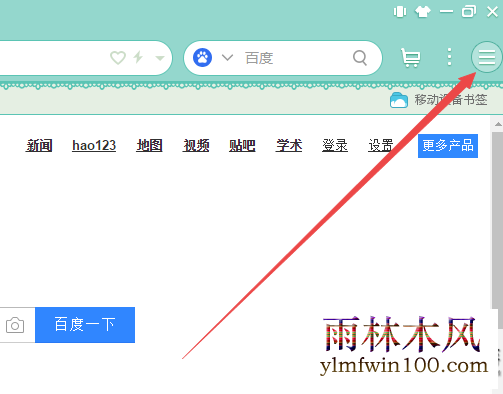Click the 设置 settings link
The height and width of the screenshot is (394, 503).
[x=381, y=146]
